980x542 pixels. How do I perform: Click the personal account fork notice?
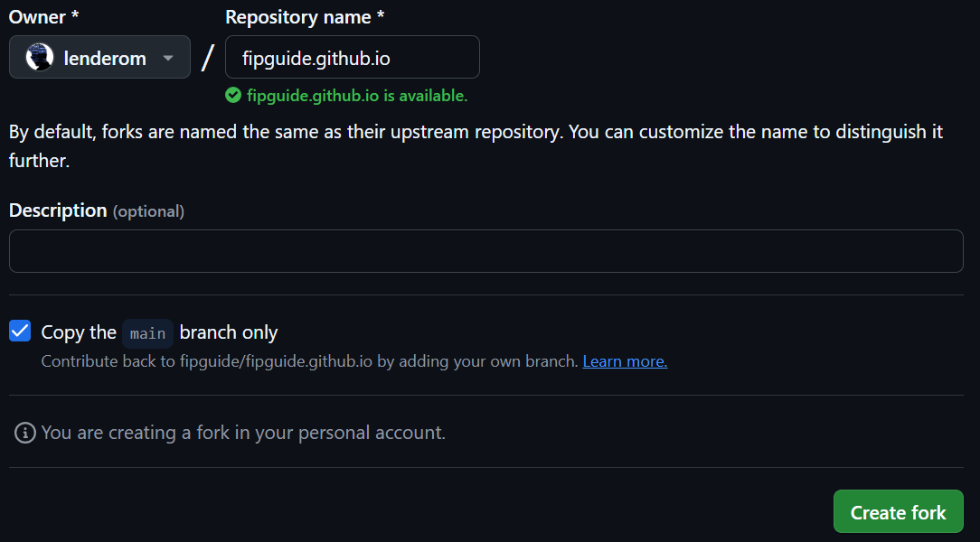coord(244,433)
